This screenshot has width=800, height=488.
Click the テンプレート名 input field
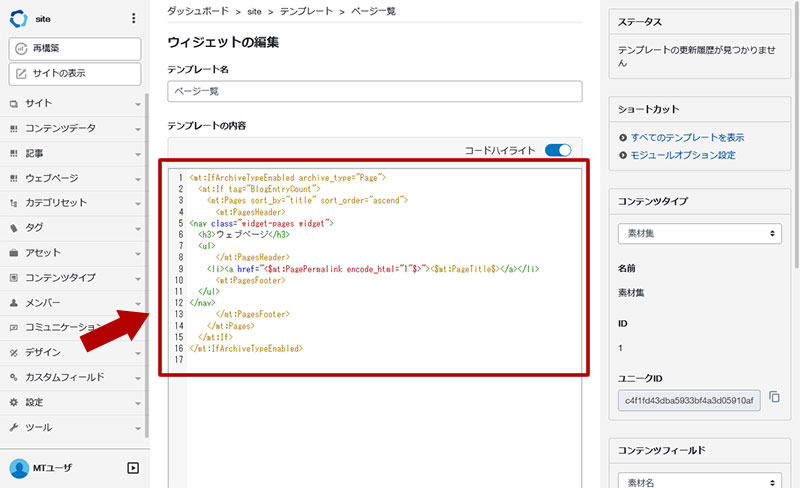point(374,91)
